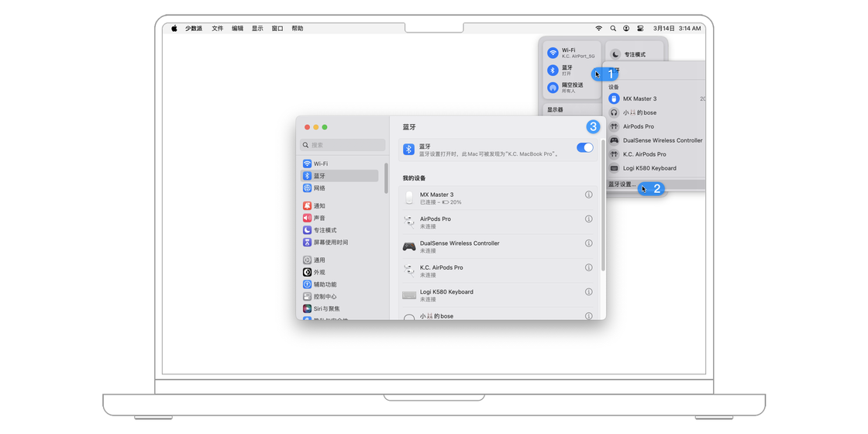Select 外观 in the Settings sidebar
This screenshot has width=868, height=434.
coord(339,272)
